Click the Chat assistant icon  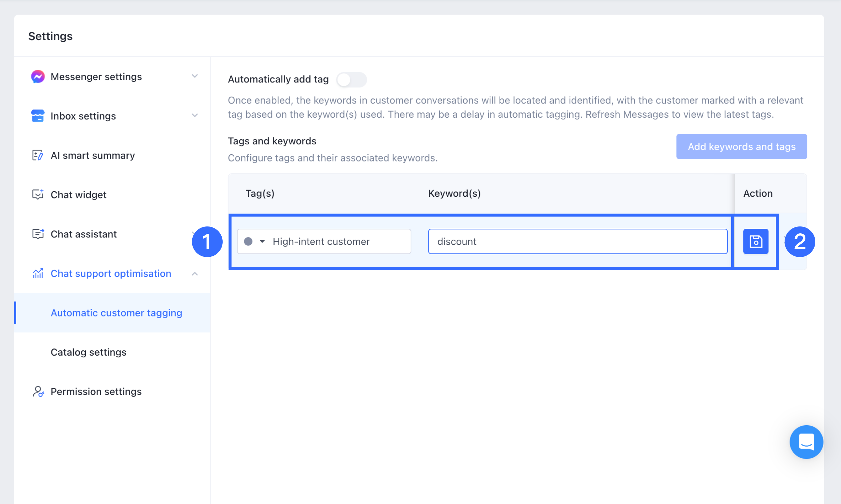(x=38, y=234)
